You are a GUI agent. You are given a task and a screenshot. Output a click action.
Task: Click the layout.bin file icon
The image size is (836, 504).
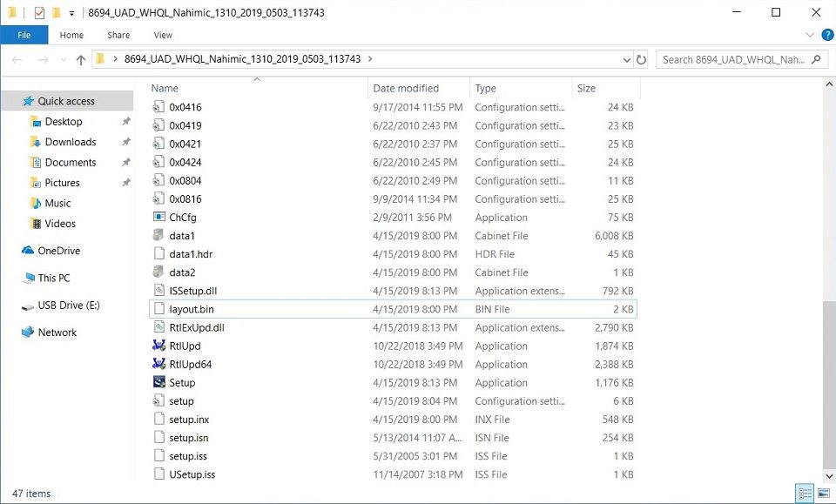pos(158,308)
